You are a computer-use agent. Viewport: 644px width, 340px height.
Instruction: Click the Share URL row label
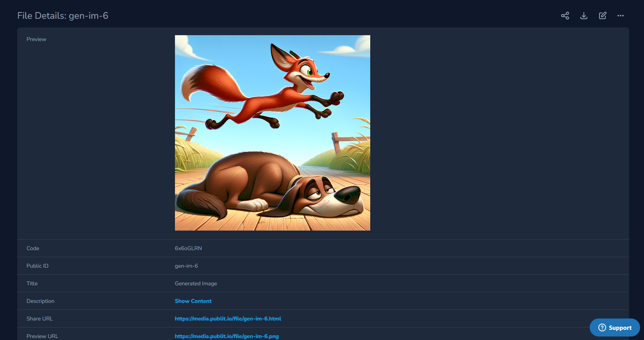[x=39, y=319]
